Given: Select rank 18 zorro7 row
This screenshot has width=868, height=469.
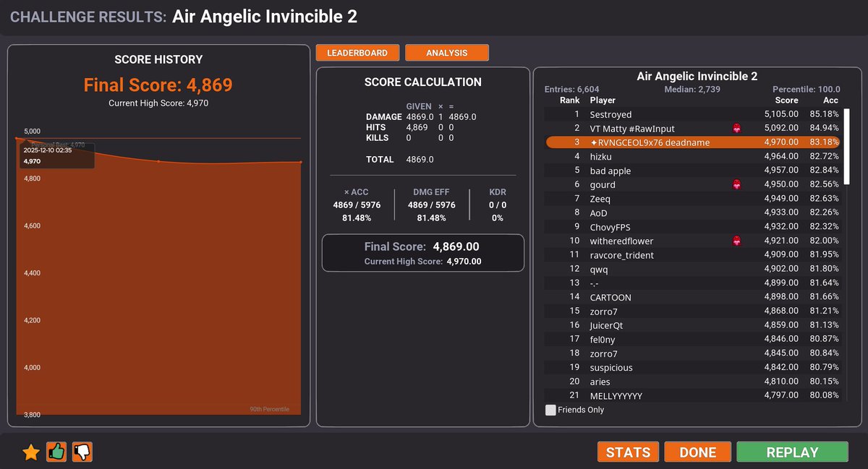Looking at the screenshot, I should point(694,353).
